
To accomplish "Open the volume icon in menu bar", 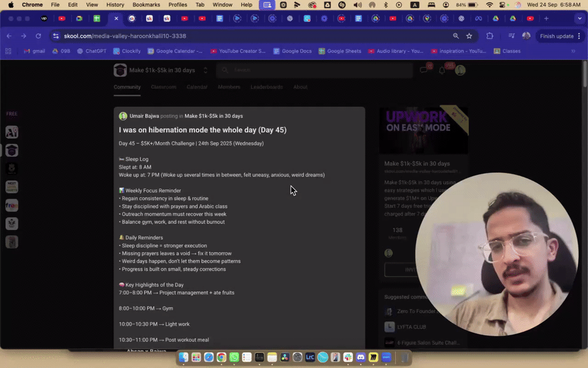I will tap(357, 5).
